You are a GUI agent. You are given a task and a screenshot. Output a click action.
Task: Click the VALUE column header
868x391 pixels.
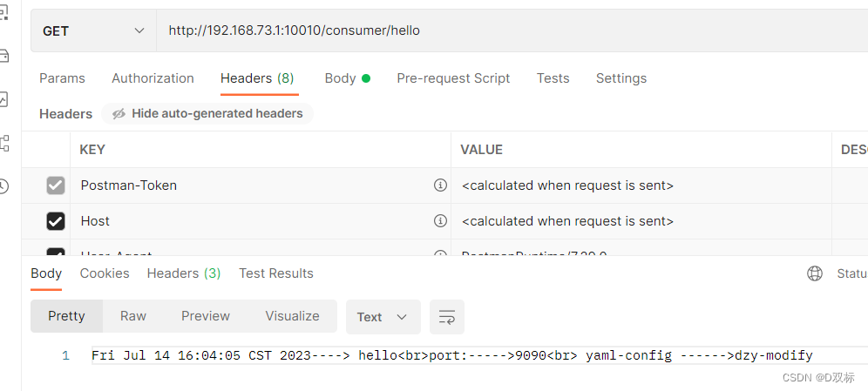point(482,150)
